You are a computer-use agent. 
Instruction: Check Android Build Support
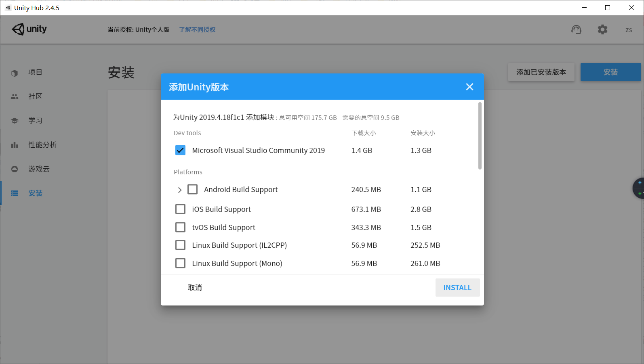click(x=192, y=189)
